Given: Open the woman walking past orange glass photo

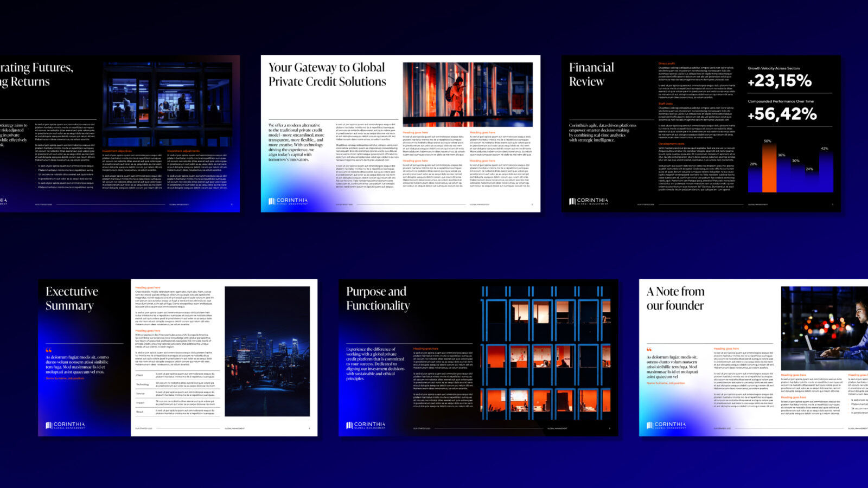Looking at the screenshot, I should [x=467, y=94].
